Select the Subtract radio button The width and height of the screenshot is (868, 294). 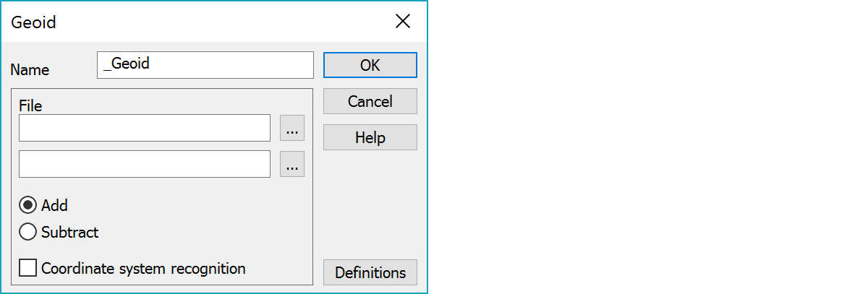coord(27,232)
